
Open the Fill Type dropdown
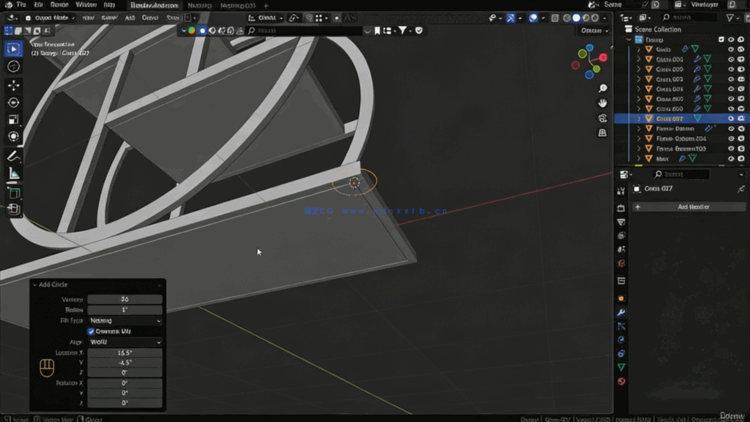pyautogui.click(x=125, y=321)
